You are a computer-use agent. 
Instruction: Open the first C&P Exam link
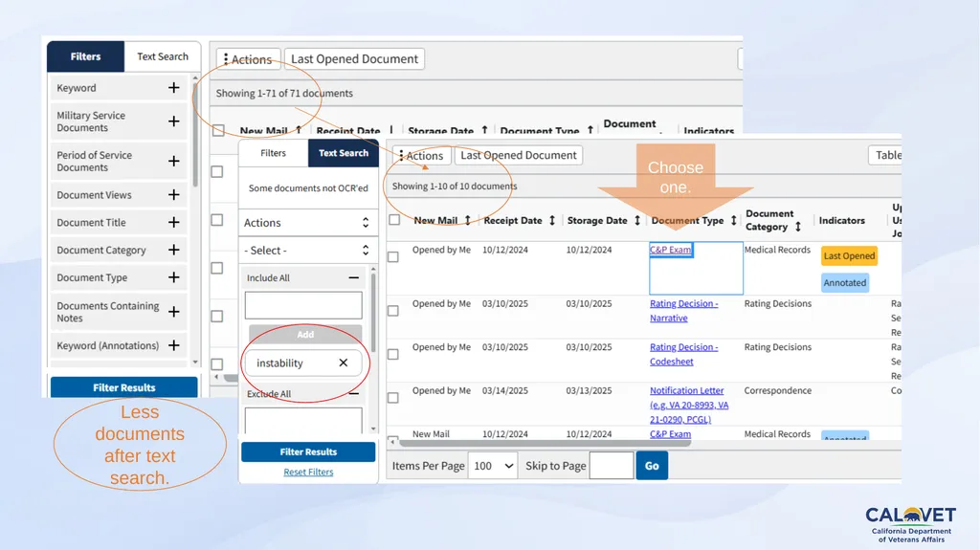point(670,250)
